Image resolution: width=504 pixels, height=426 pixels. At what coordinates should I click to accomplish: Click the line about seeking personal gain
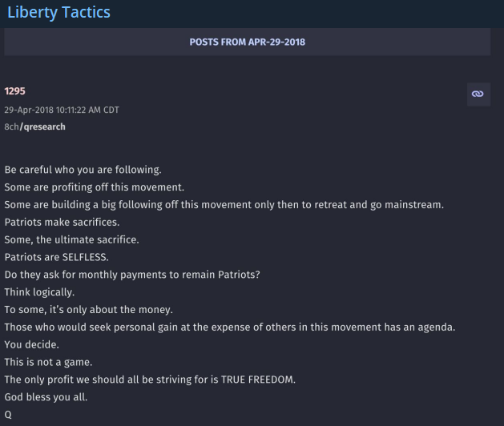[x=241, y=327]
